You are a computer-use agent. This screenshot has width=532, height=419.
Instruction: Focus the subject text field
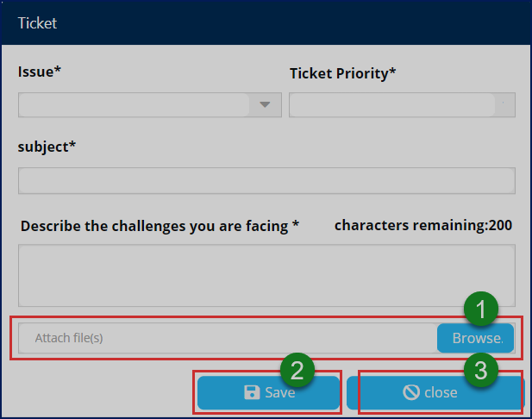pyautogui.click(x=266, y=181)
